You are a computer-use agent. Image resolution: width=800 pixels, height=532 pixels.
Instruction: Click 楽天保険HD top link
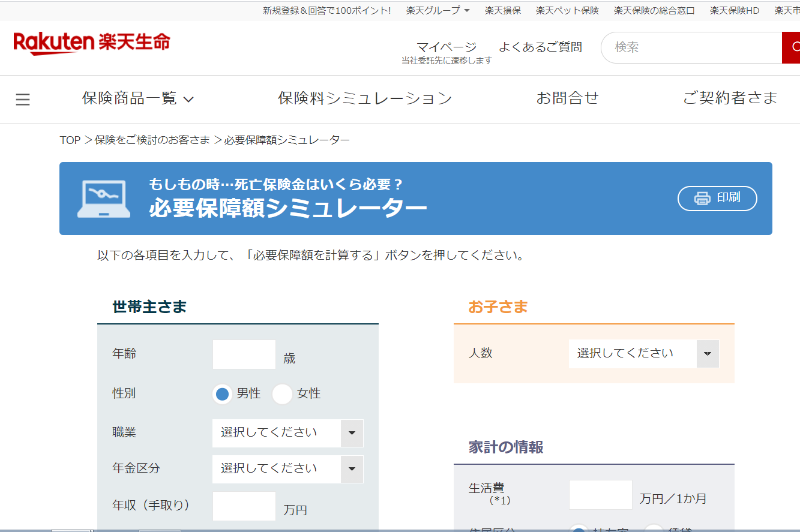[x=735, y=10]
